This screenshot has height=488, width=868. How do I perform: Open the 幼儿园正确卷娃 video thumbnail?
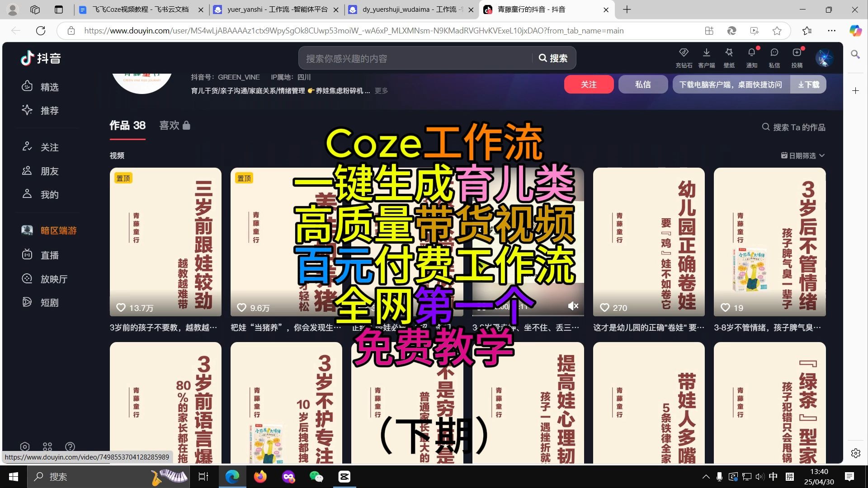click(649, 242)
